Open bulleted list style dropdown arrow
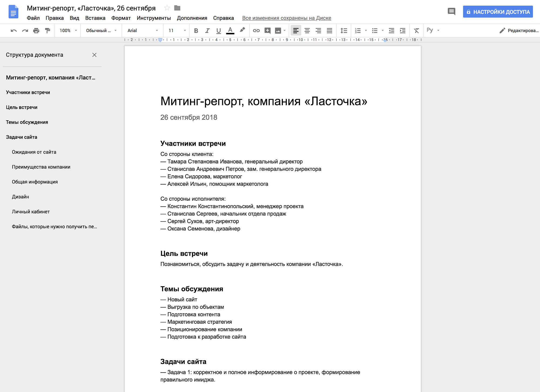 tap(383, 31)
